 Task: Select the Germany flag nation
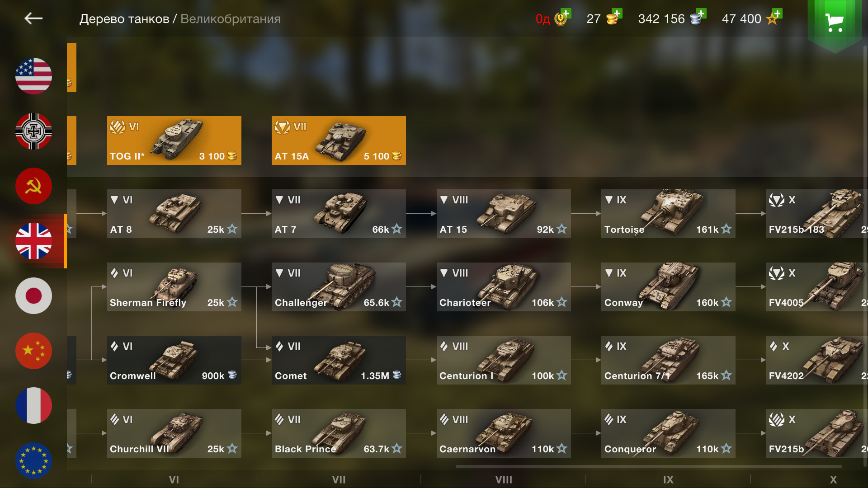coord(33,131)
